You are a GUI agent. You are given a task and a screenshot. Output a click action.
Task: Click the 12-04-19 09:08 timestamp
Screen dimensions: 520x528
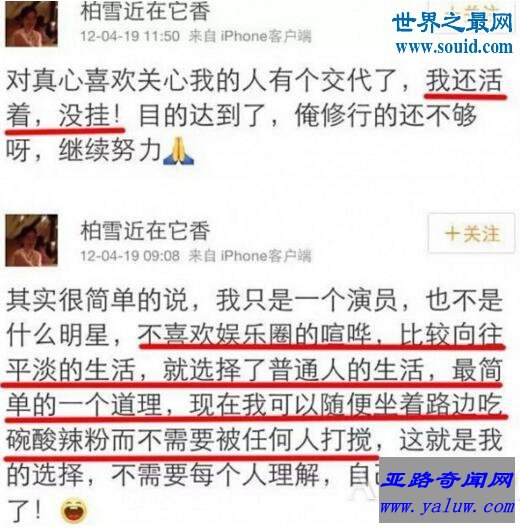(130, 256)
